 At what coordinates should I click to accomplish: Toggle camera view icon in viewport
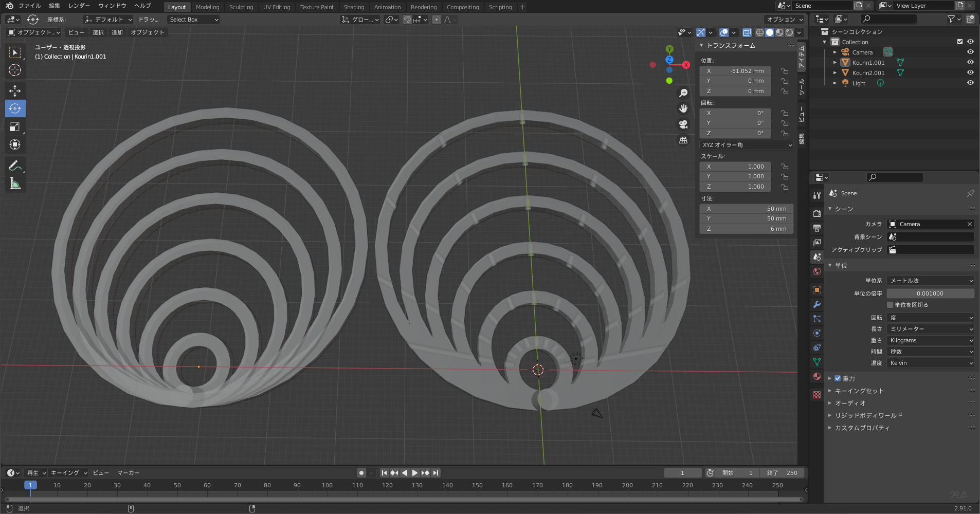[683, 124]
